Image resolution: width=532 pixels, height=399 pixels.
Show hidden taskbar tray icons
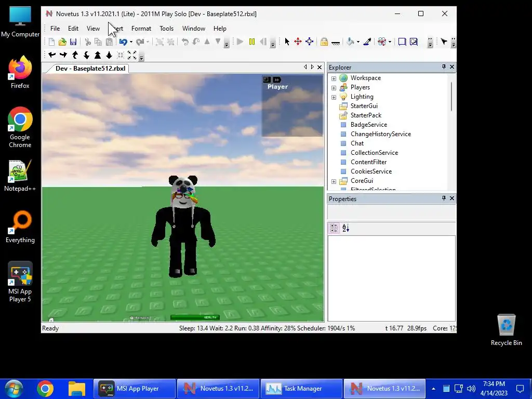tap(433, 389)
